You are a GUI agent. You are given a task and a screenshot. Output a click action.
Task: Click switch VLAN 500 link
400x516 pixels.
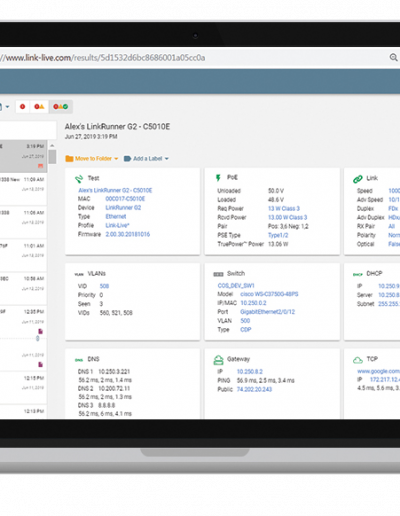245,321
